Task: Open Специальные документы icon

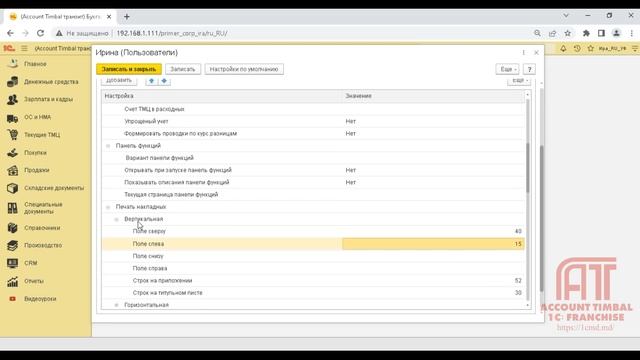Action: click(x=13, y=208)
